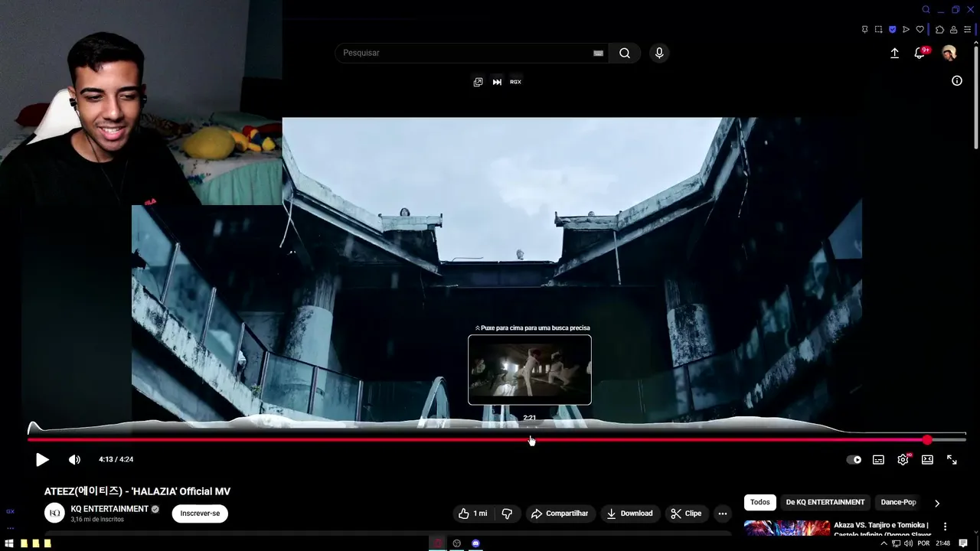980x551 pixels.
Task: Open the KQ channel avatar
Action: pyautogui.click(x=54, y=514)
